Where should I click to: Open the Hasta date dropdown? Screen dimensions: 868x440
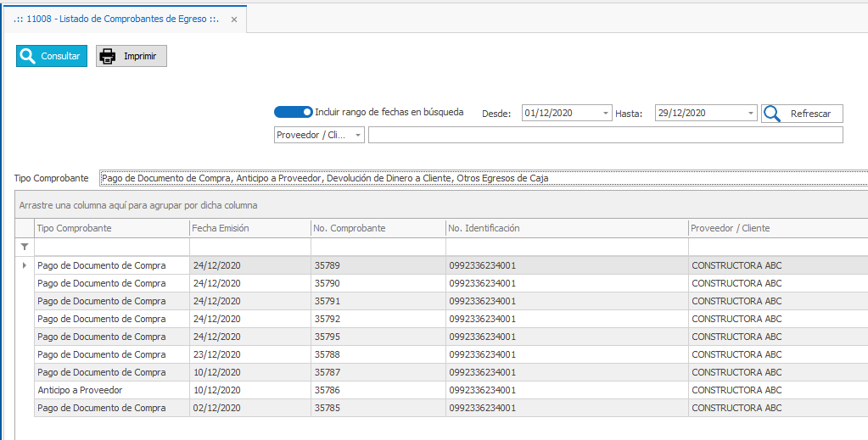pyautogui.click(x=751, y=113)
